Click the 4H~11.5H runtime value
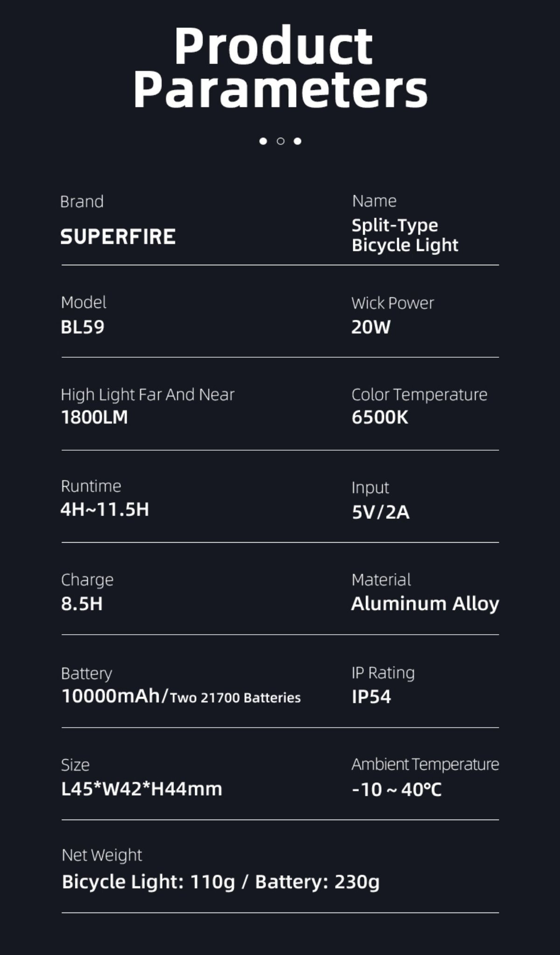This screenshot has width=560, height=955. (x=105, y=509)
